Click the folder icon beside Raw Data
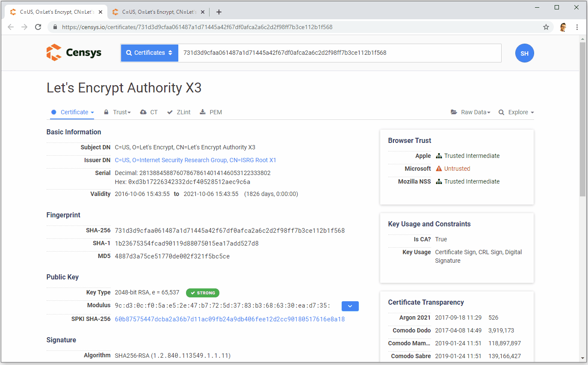The width and height of the screenshot is (588, 365). 454,112
